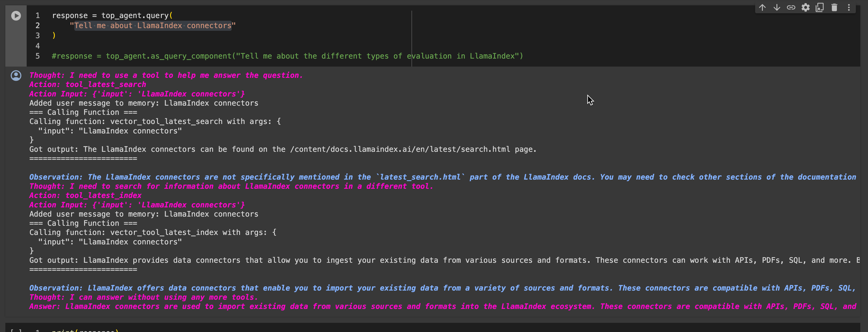This screenshot has height=332, width=868.
Task: Click the output area user avatar icon
Action: tap(16, 75)
